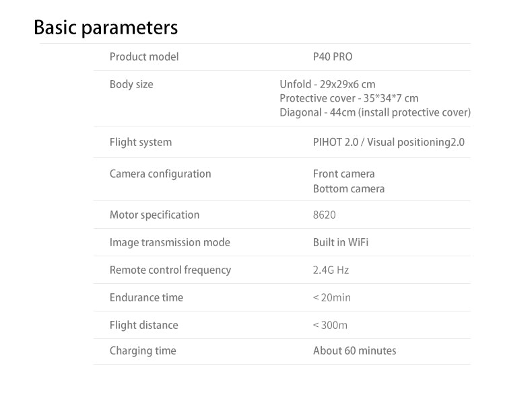
Task: Click the "Basic parameters" heading
Action: (106, 28)
